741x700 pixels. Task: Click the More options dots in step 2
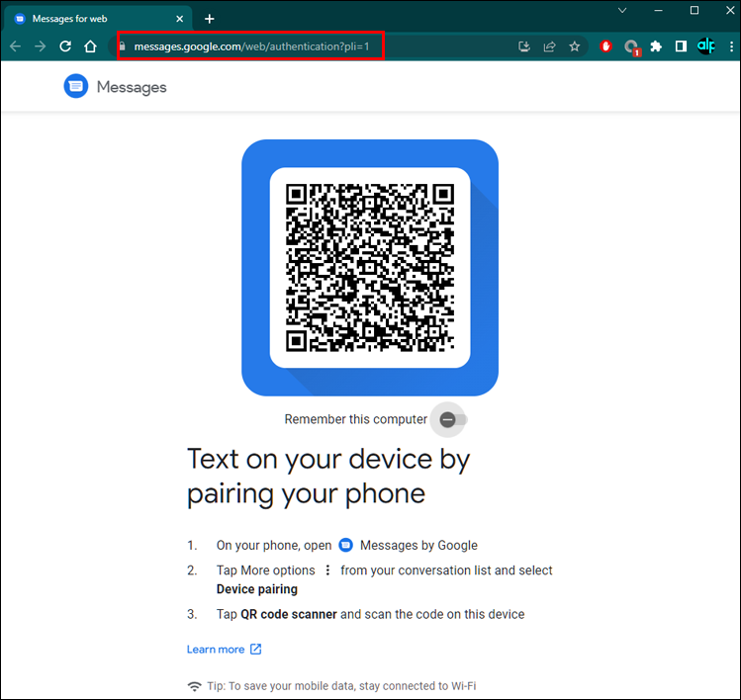point(327,570)
